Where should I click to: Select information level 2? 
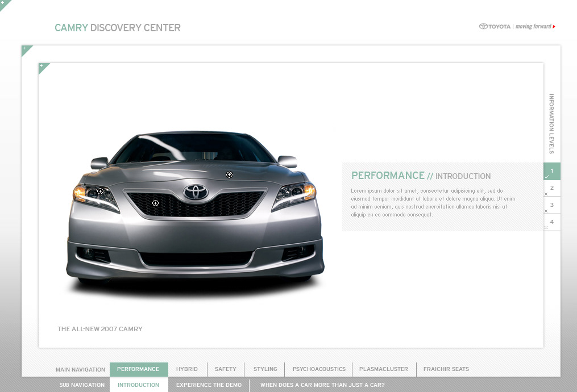(x=552, y=188)
